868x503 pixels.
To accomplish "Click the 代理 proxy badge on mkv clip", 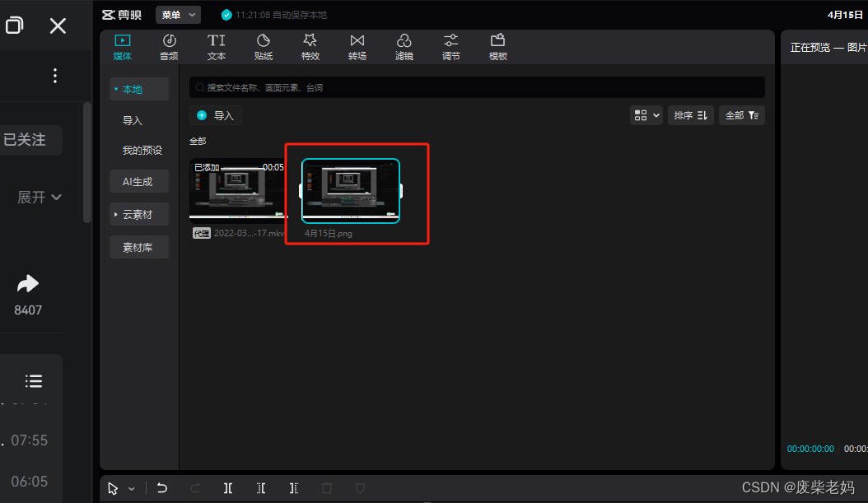I will point(202,234).
